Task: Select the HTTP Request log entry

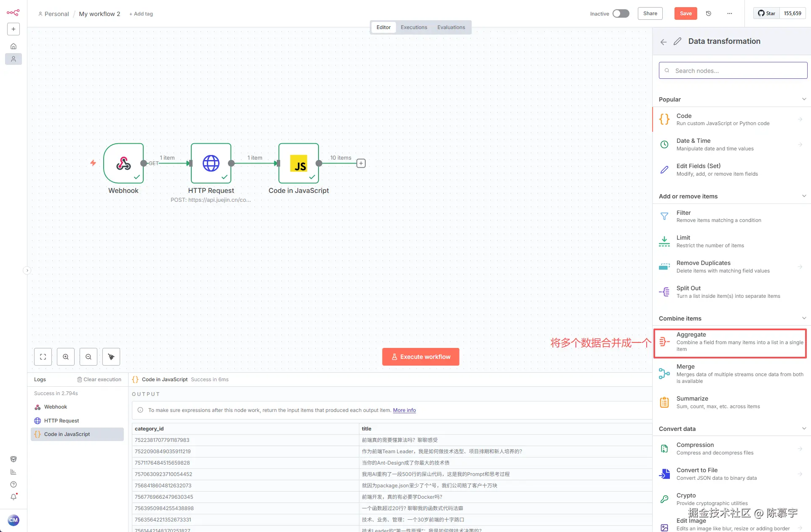Action: pos(62,421)
